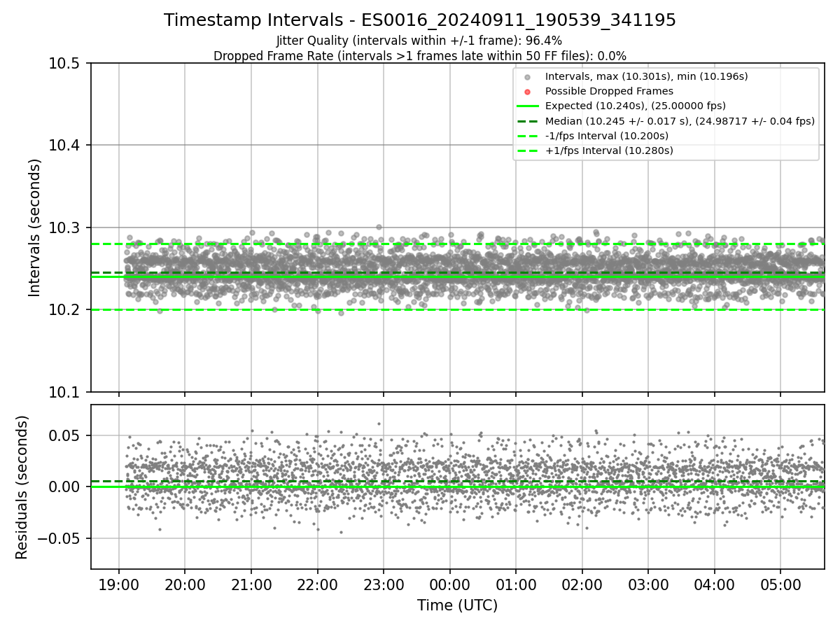The height and width of the screenshot is (630, 840).
Task: Click the 'Time (UTC)' x-axis label
Action: pyautogui.click(x=458, y=605)
